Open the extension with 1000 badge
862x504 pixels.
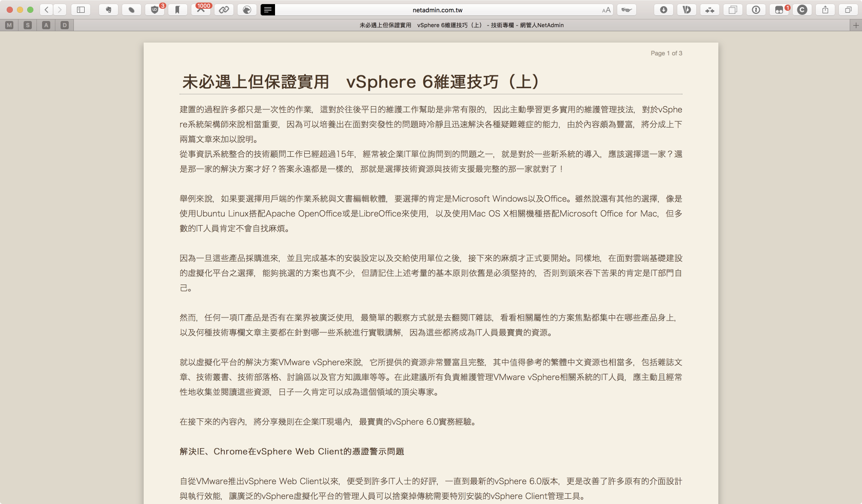point(201,10)
